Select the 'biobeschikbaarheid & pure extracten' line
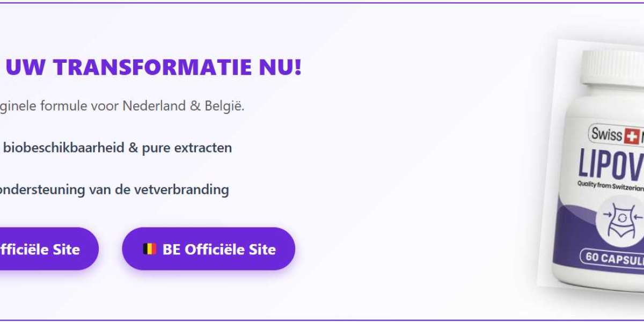Viewport: 644px width, 322px height. (x=117, y=148)
